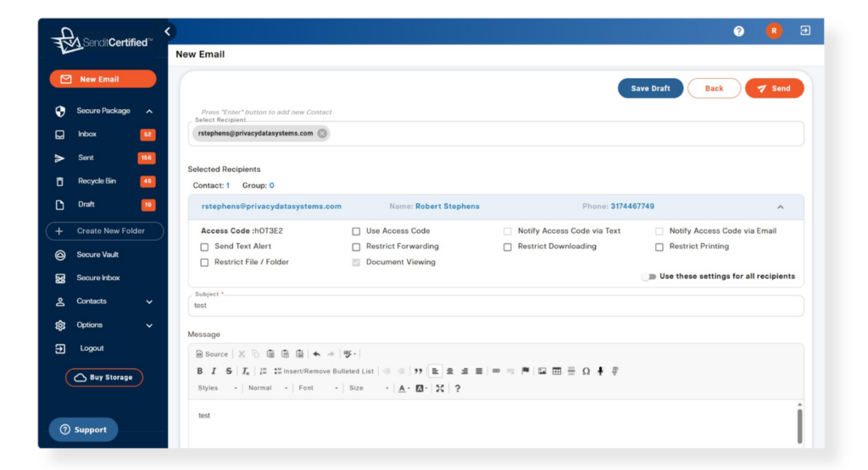The height and width of the screenshot is (470, 868).
Task: Click the Remove Format icon
Action: 245,371
